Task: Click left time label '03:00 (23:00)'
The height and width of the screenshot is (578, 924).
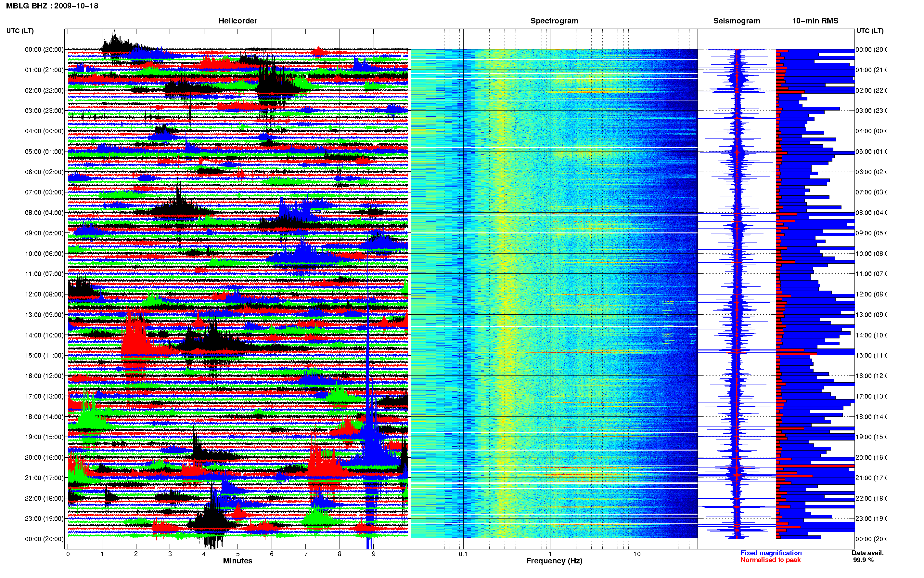Action: coord(44,111)
